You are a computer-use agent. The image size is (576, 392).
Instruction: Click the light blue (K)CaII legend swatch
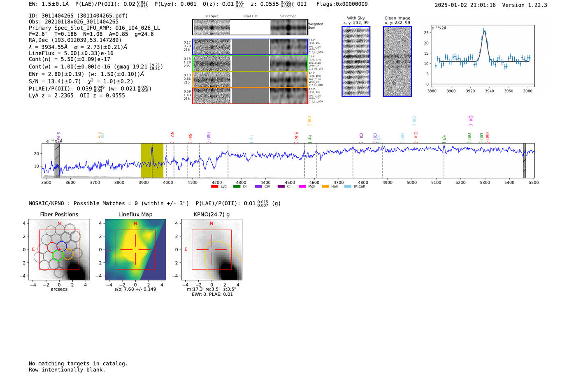348,187
